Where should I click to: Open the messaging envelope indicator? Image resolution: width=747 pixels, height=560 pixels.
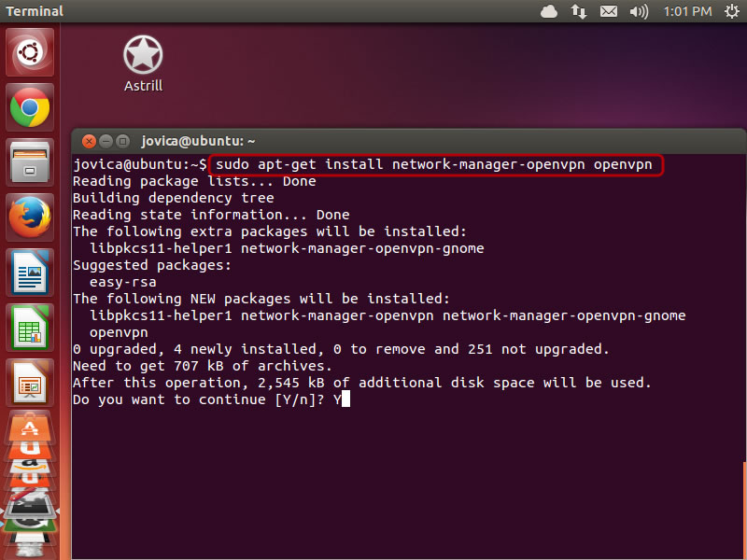point(609,11)
